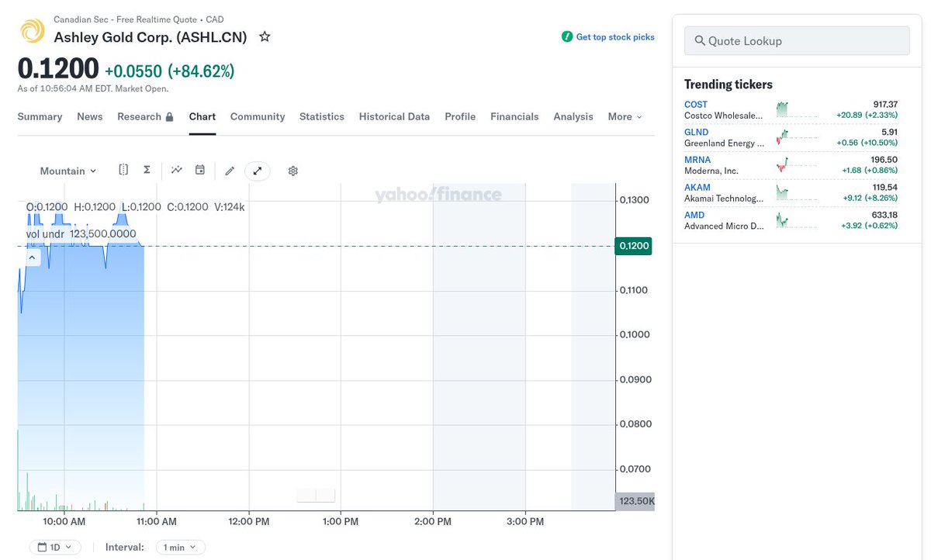Click the Trending tickers heading
This screenshot has height=560, width=931.
coord(729,85)
